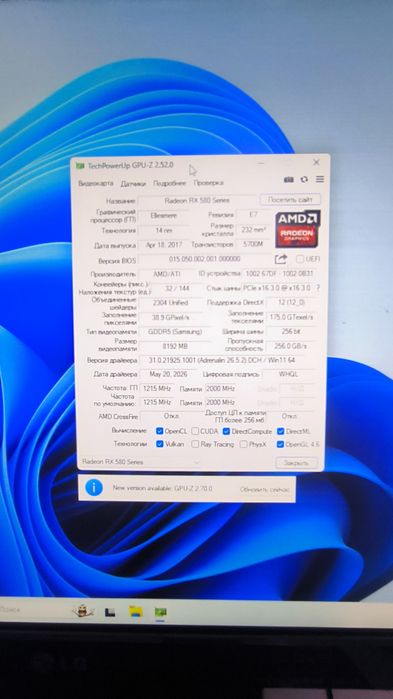Click the refresh icon in GPU-Z toolbar

(x=304, y=179)
